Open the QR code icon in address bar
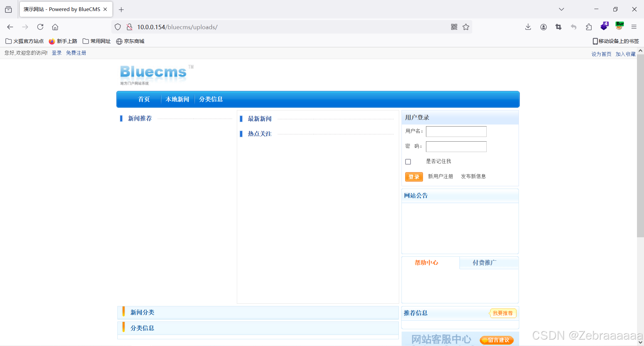644x346 pixels. tap(454, 27)
